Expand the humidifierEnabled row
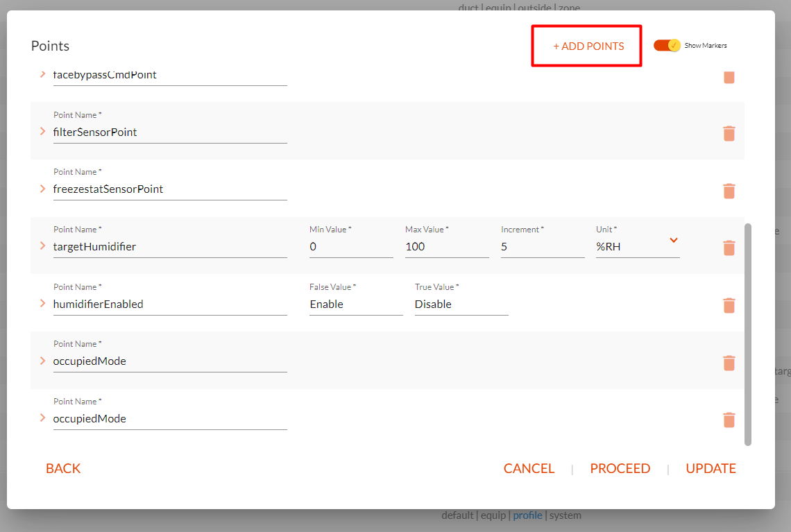 pyautogui.click(x=43, y=304)
